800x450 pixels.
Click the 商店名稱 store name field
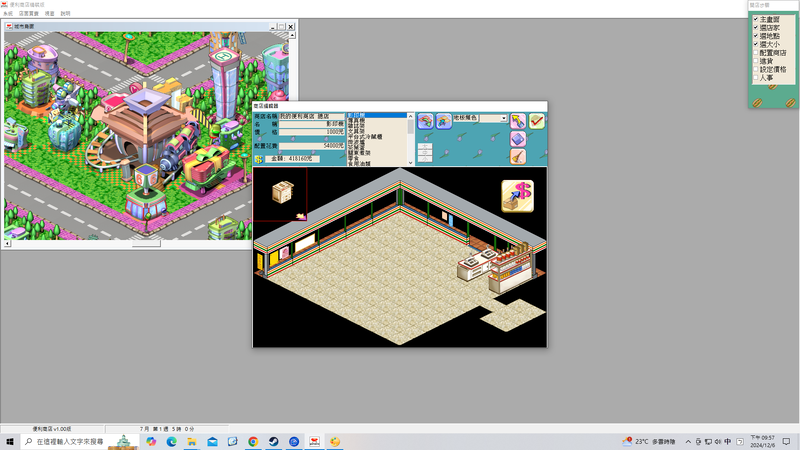click(312, 117)
